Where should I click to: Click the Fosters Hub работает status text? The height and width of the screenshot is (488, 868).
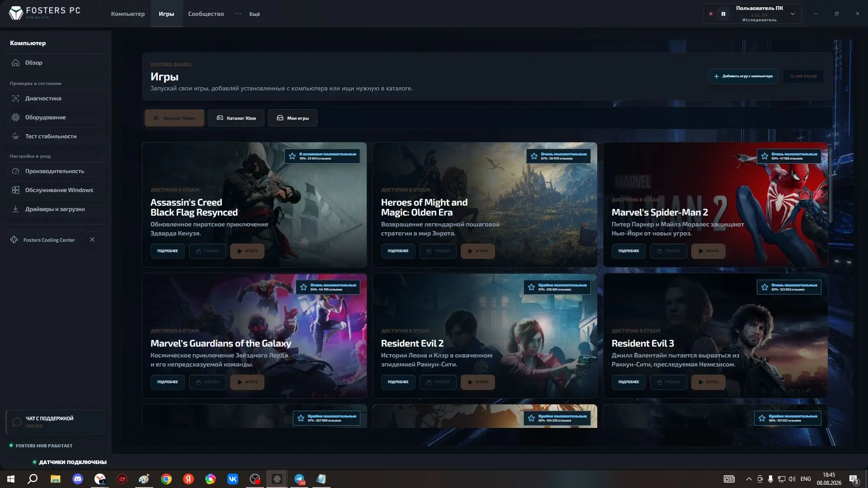click(44, 446)
